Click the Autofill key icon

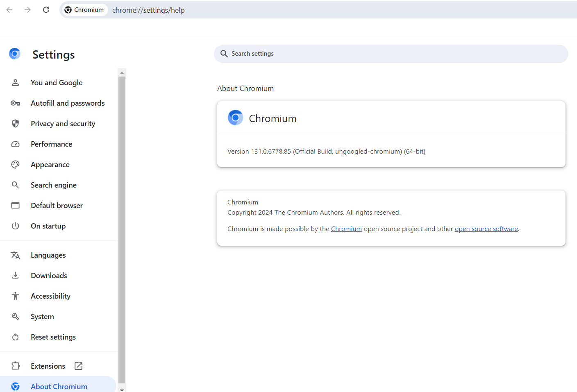[15, 103]
